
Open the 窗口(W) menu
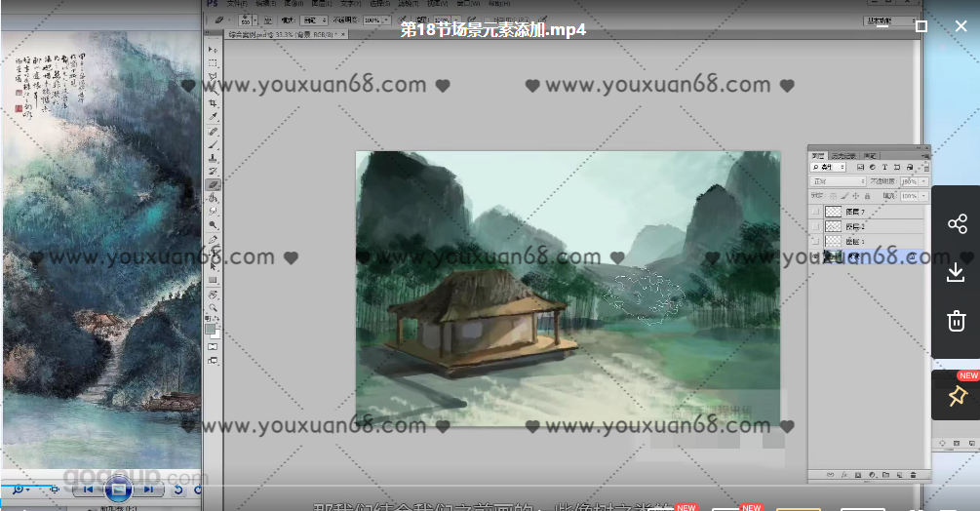pyautogui.click(x=468, y=4)
